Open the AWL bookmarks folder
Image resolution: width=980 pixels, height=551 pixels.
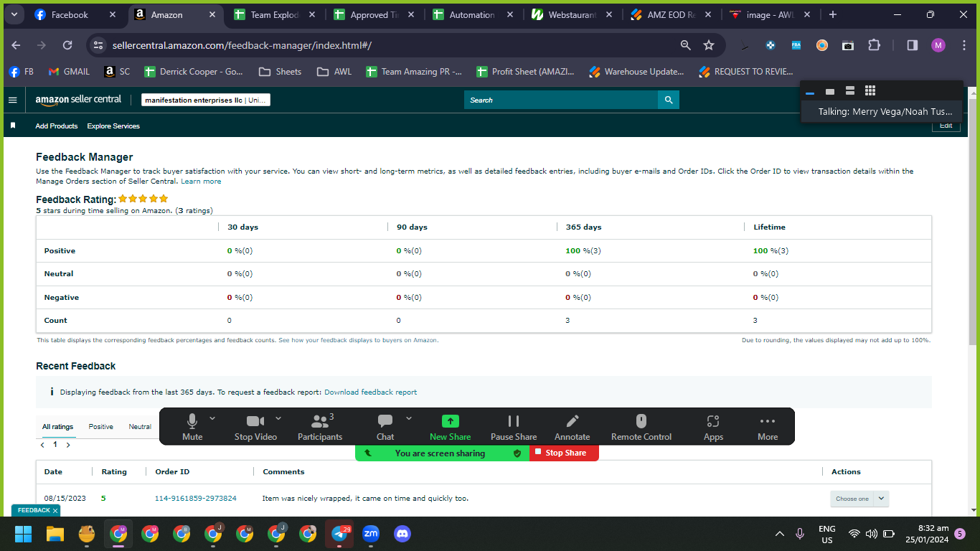[334, 72]
